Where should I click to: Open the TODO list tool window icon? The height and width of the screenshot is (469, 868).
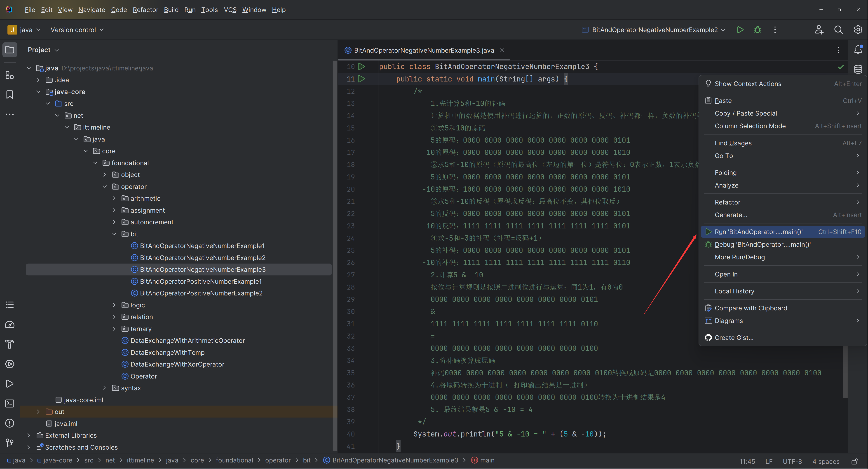(x=10, y=305)
